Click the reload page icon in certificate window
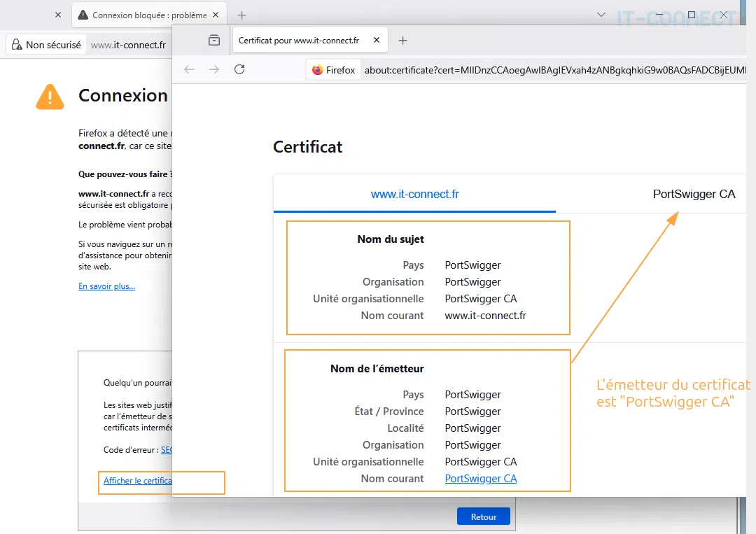The width and height of the screenshot is (756, 534). (x=239, y=69)
